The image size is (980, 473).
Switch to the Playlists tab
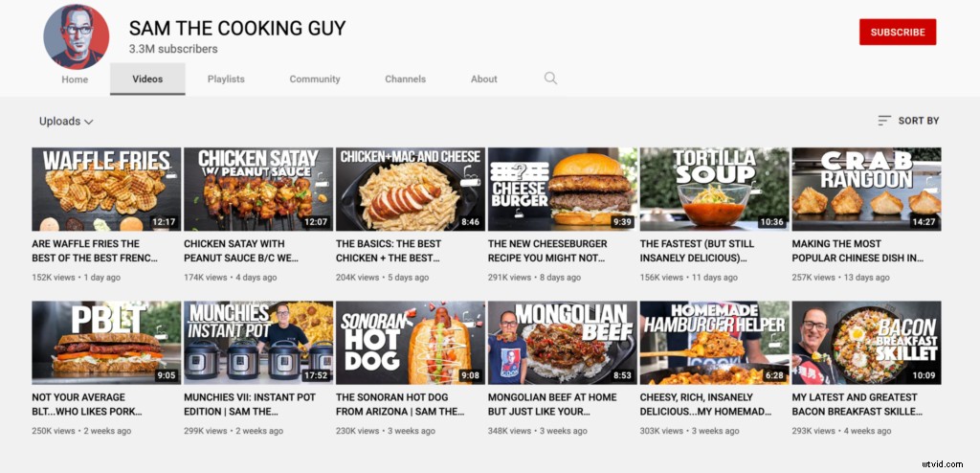point(226,79)
